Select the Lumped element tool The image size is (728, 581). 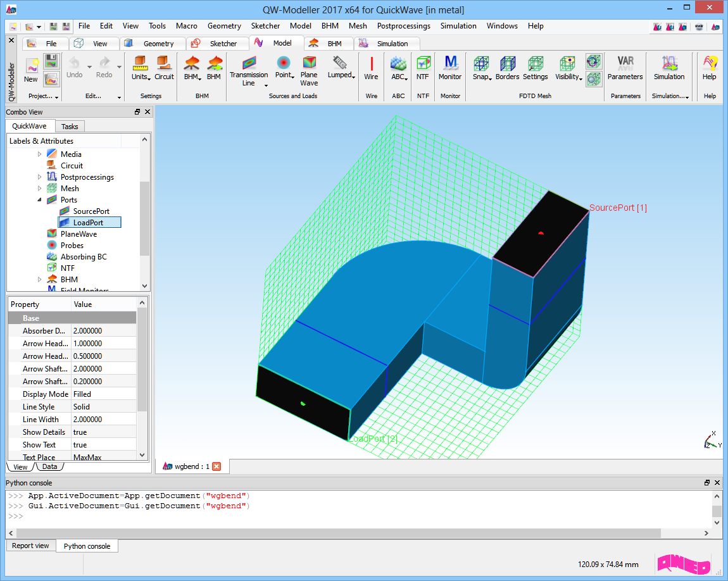pyautogui.click(x=341, y=62)
